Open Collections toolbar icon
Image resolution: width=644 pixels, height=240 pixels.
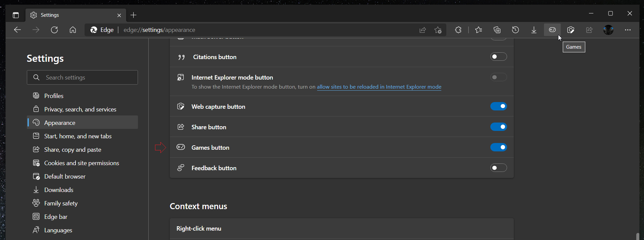click(x=497, y=30)
